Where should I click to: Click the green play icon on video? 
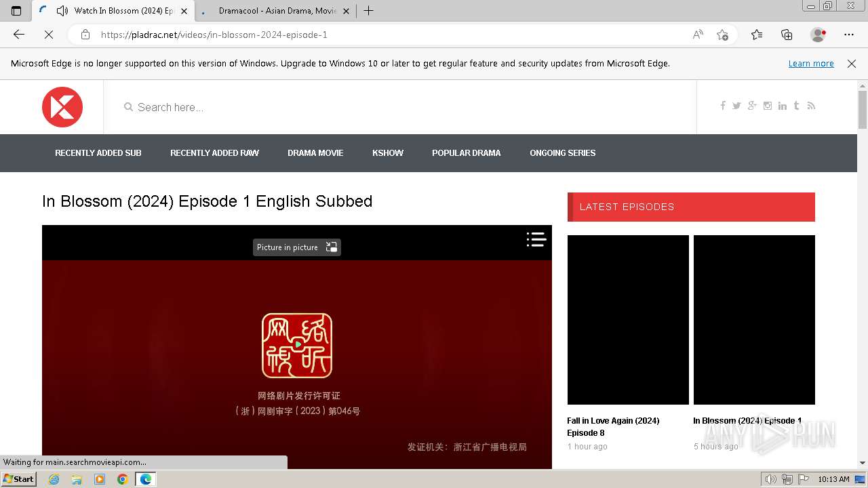[298, 344]
